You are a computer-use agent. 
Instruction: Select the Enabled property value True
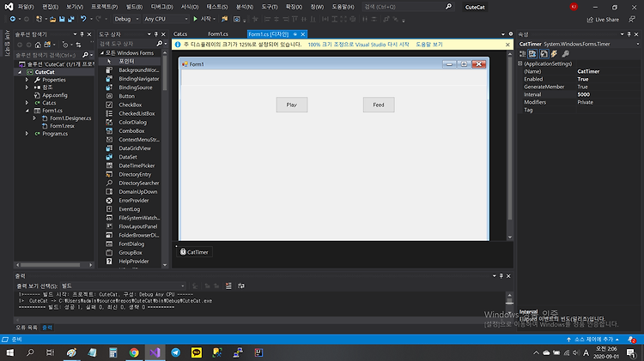583,79
